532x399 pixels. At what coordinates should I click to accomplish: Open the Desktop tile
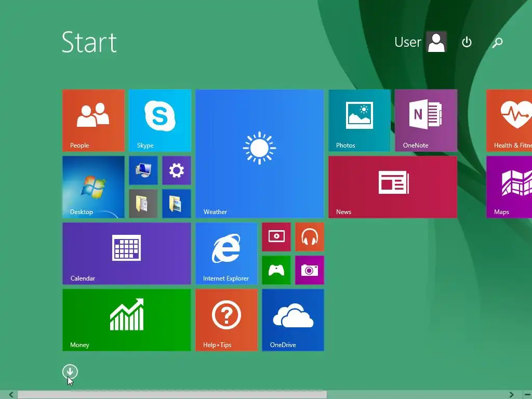click(94, 187)
